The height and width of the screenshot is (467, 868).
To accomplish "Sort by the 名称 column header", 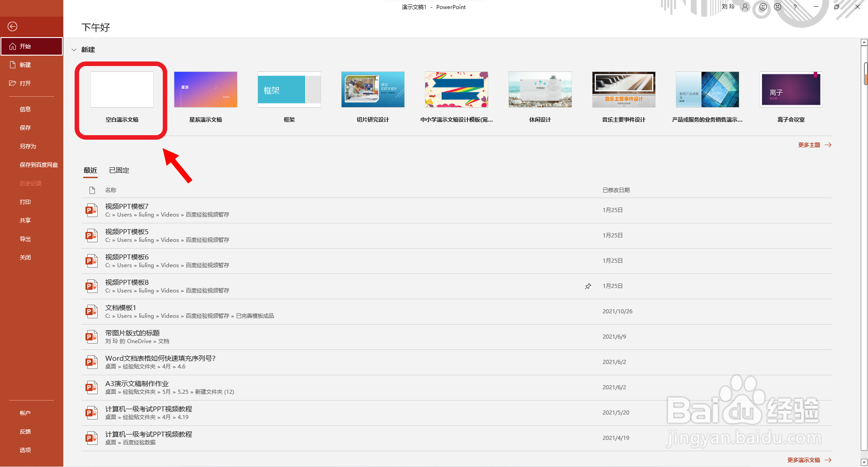I will click(x=111, y=190).
